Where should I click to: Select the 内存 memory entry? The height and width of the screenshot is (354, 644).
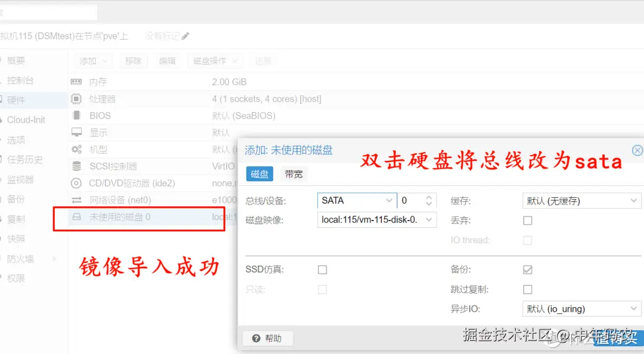(x=98, y=82)
